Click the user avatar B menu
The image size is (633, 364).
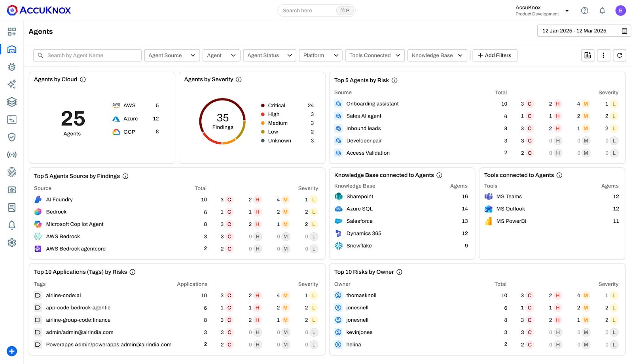tap(620, 11)
